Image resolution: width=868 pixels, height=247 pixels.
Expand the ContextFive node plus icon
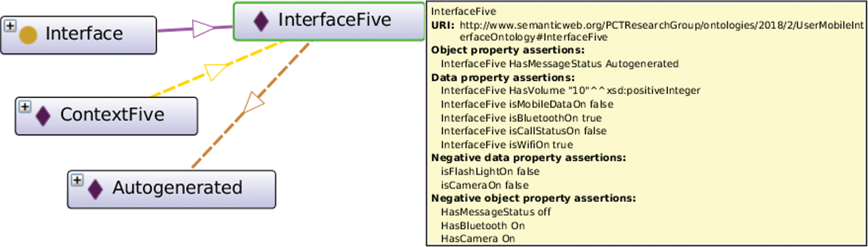coord(25,107)
